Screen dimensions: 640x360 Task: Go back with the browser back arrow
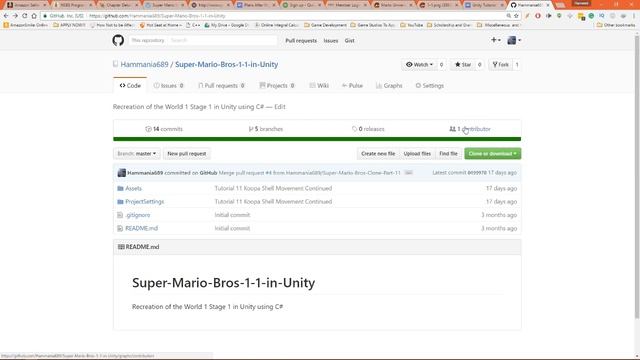click(6, 16)
